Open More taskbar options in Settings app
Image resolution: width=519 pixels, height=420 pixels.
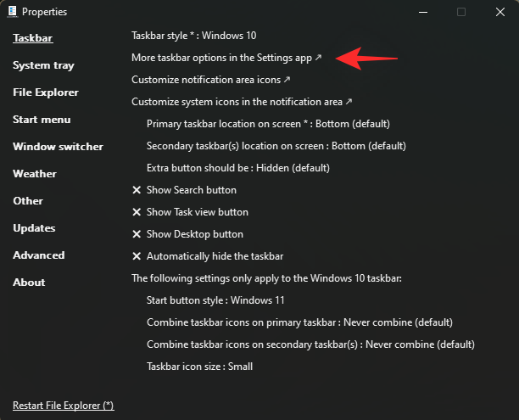click(x=226, y=58)
